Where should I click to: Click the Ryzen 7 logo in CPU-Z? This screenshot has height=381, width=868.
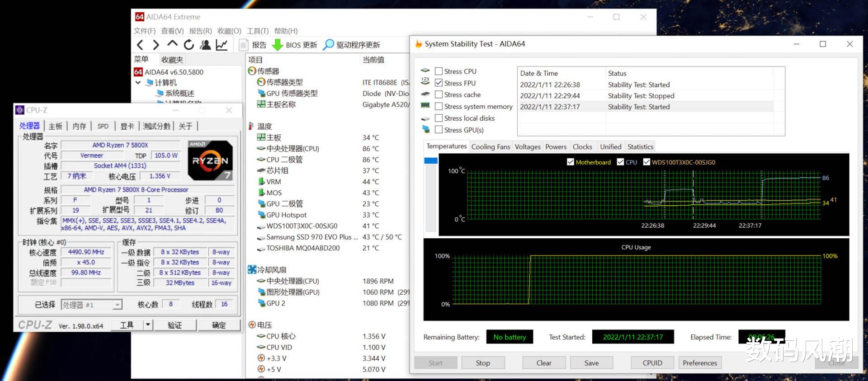pyautogui.click(x=210, y=160)
